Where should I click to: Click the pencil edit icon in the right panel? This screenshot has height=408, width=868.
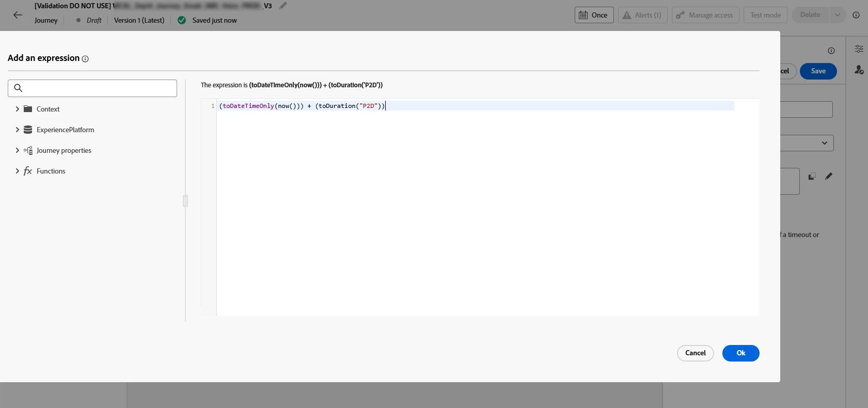829,176
